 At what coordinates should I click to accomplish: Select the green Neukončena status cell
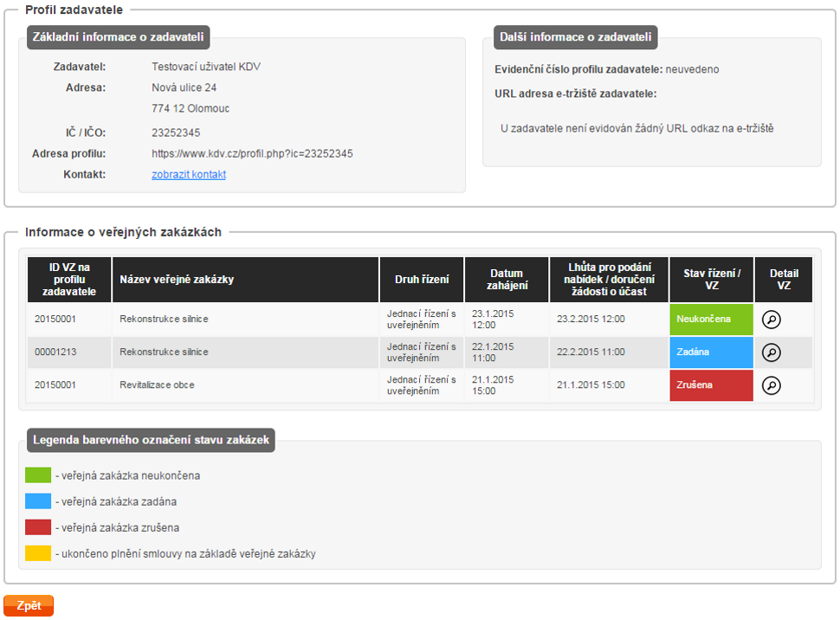click(711, 319)
